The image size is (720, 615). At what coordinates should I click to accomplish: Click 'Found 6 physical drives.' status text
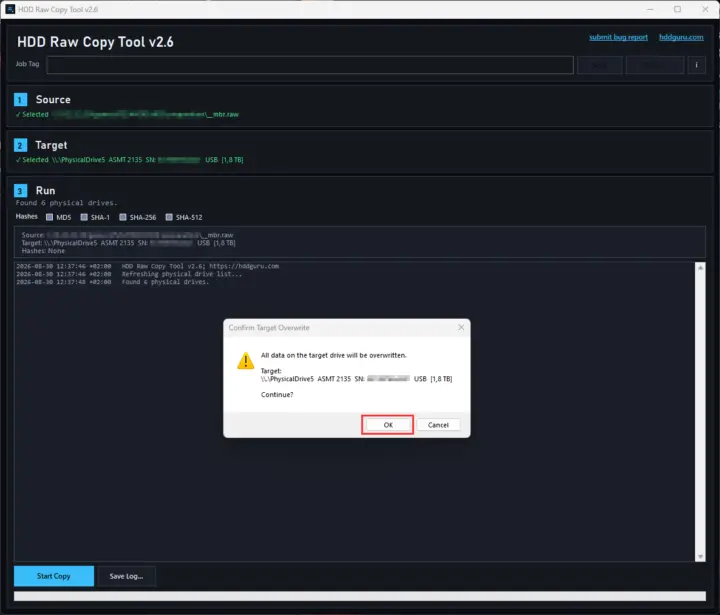(67, 203)
